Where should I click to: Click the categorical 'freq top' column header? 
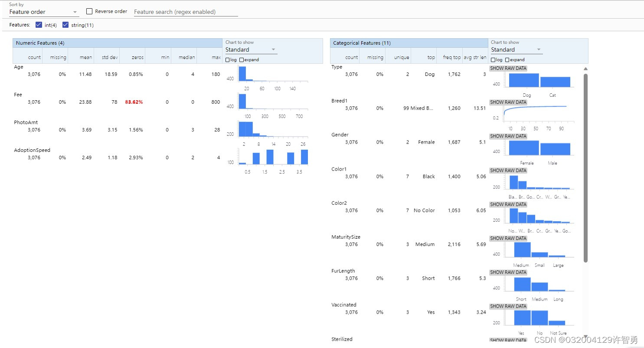point(451,57)
